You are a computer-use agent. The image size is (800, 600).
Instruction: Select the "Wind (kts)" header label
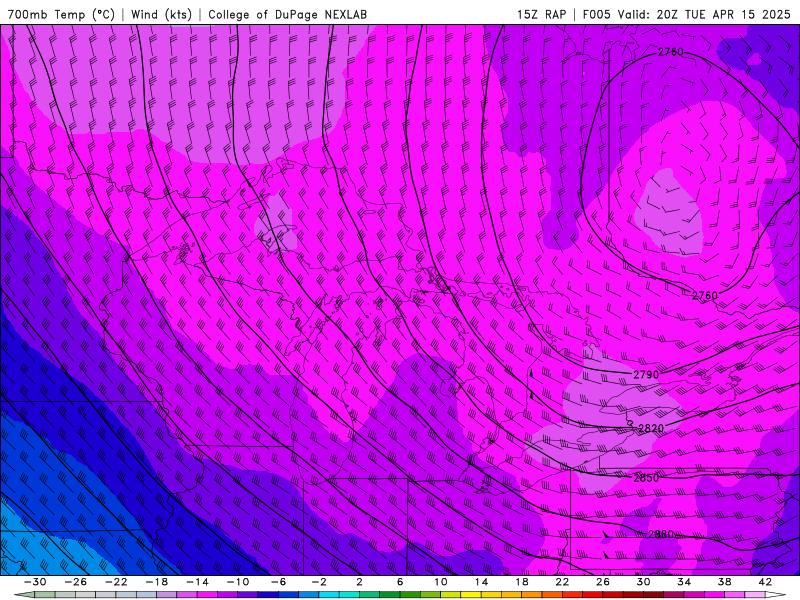[x=161, y=14]
